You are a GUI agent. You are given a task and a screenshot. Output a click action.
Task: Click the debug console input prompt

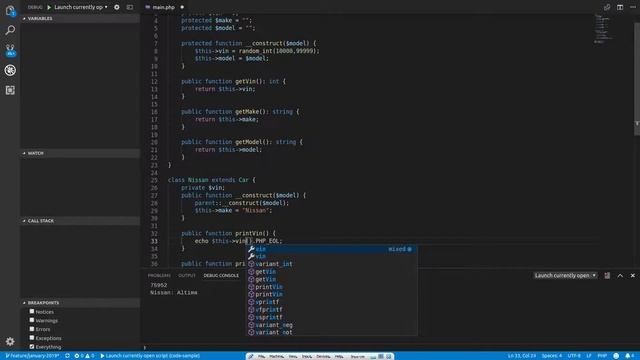pyautogui.click(x=390, y=348)
